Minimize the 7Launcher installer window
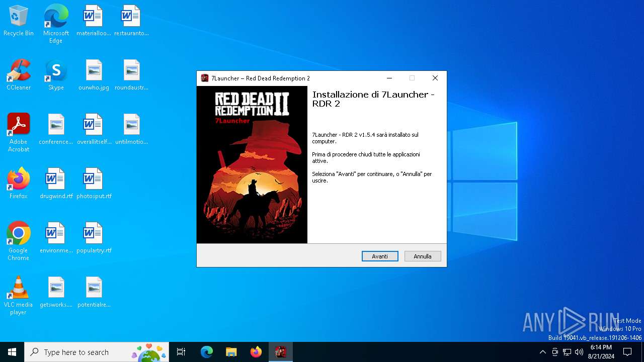The width and height of the screenshot is (644, 362). coord(389,78)
